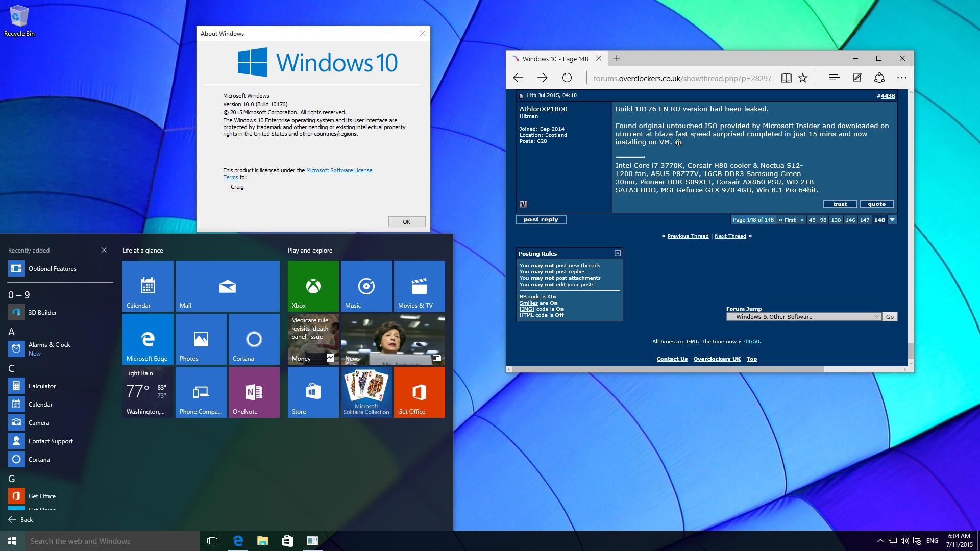Refresh the forum page
This screenshot has height=551, width=980.
coord(567,78)
